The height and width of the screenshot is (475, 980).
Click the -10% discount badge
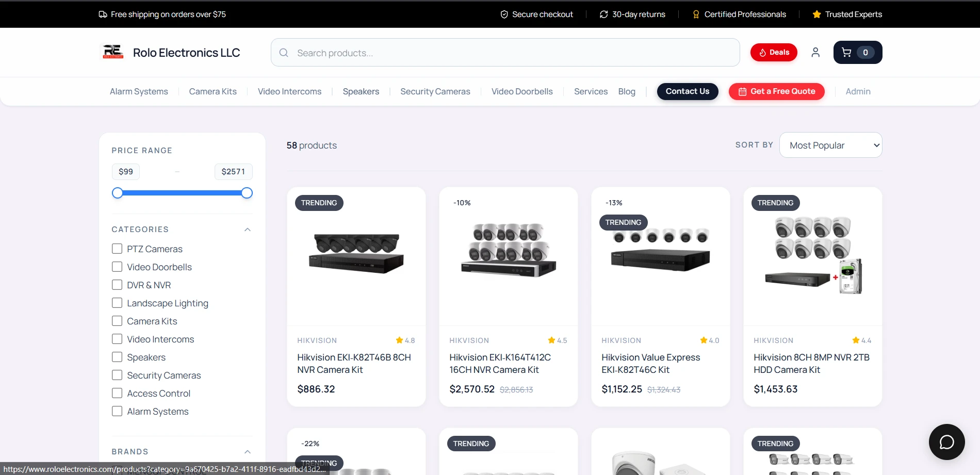point(462,203)
